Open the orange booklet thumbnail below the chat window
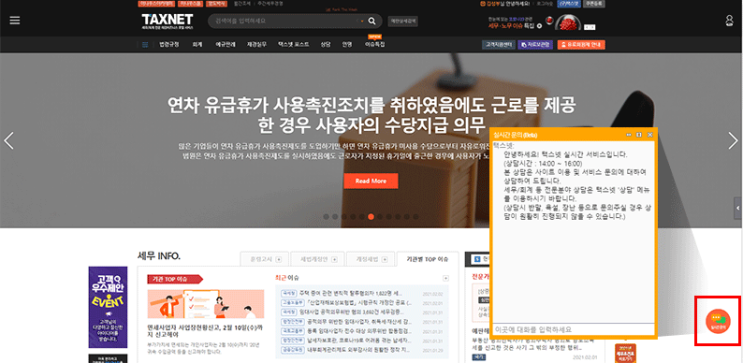 pyautogui.click(x=625, y=354)
